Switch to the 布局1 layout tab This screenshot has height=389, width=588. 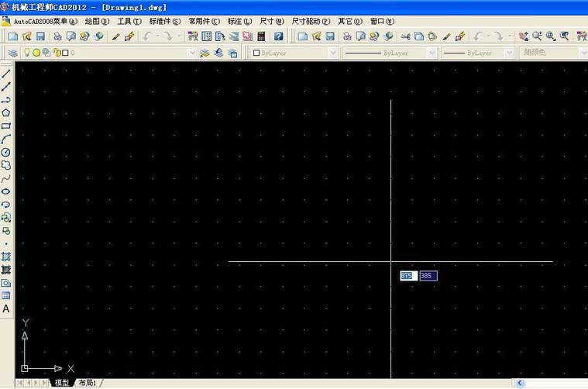tap(88, 383)
